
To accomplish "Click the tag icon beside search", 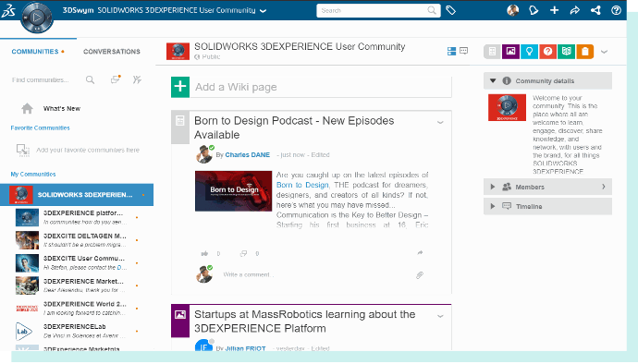I will click(451, 10).
